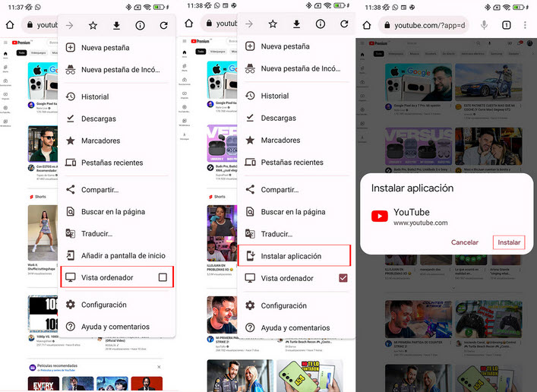The width and height of the screenshot is (537, 392).
Task: Tap the download icon in the middle menu
Action: (296, 24)
